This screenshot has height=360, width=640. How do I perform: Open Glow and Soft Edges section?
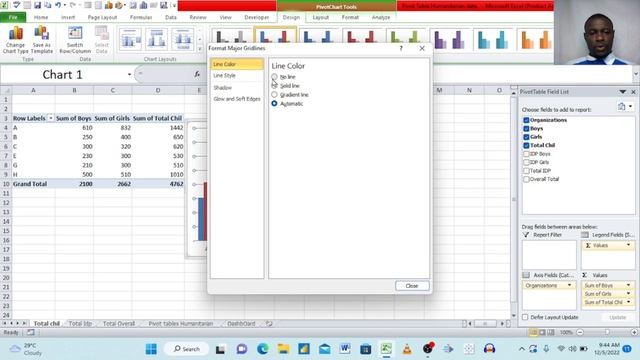click(237, 99)
